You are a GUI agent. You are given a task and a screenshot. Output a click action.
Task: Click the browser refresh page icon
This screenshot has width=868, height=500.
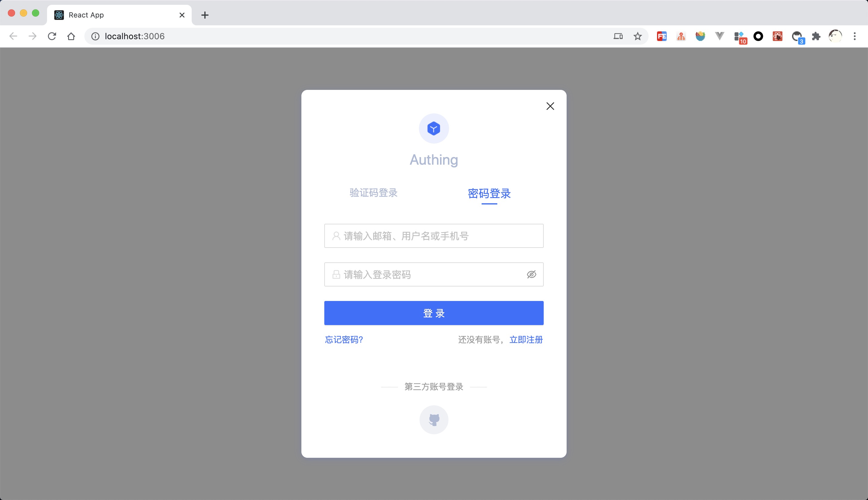coord(52,36)
